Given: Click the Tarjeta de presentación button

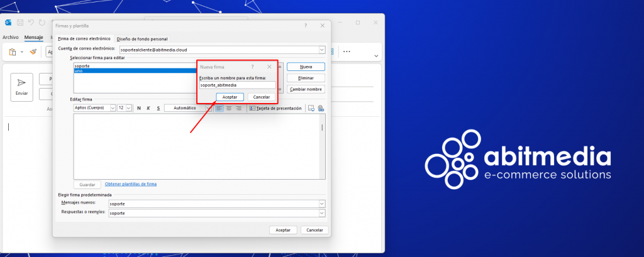Looking at the screenshot, I should 276,108.
